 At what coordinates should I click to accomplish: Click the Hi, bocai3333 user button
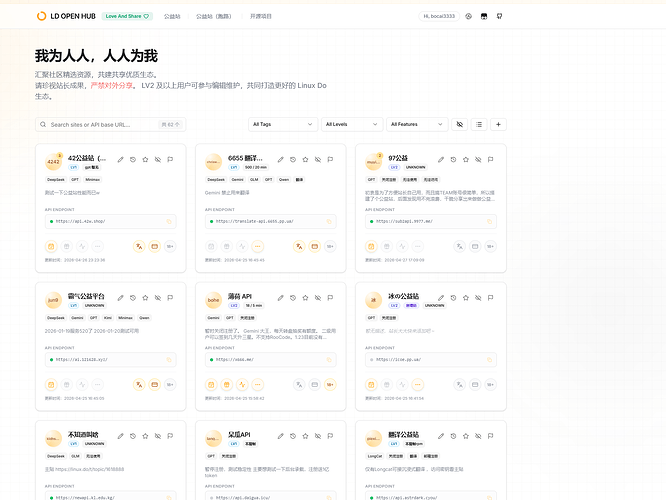(x=439, y=16)
